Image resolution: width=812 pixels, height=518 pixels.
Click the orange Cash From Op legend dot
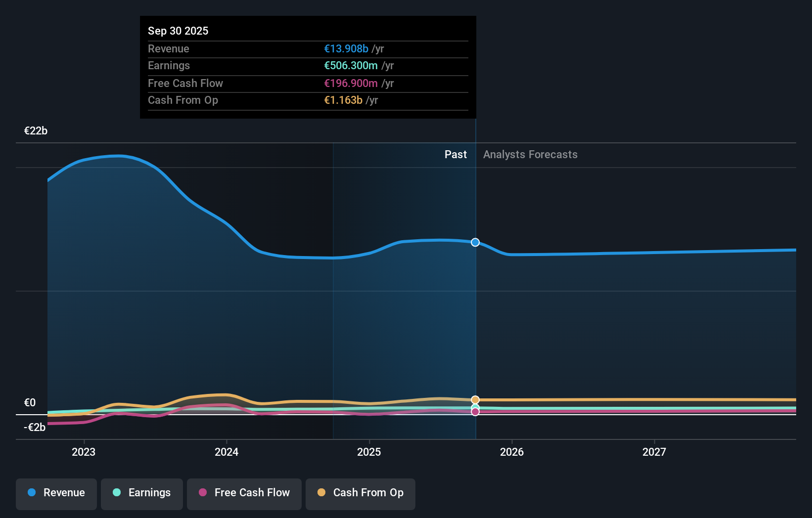pos(322,493)
